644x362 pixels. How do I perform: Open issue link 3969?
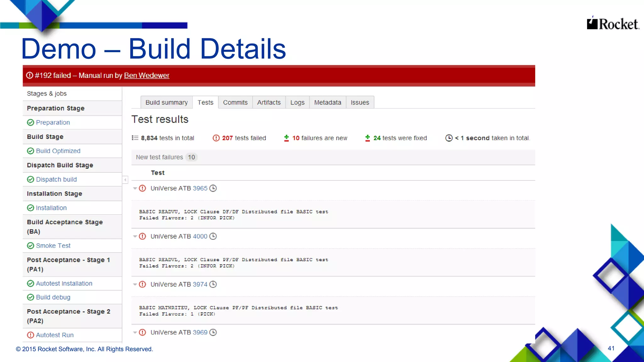point(200,332)
